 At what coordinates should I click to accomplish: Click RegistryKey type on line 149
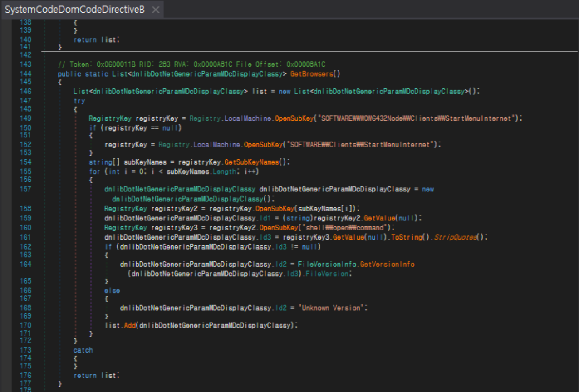tap(110, 118)
